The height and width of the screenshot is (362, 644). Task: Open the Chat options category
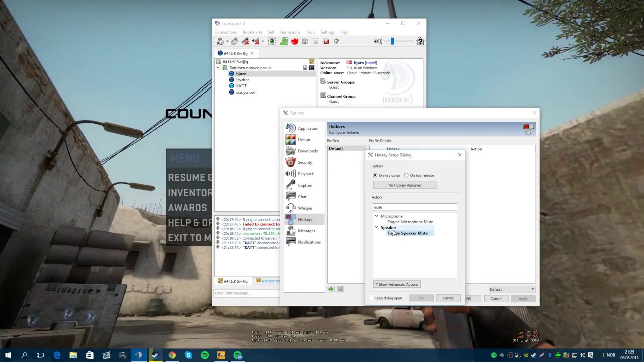point(304,197)
